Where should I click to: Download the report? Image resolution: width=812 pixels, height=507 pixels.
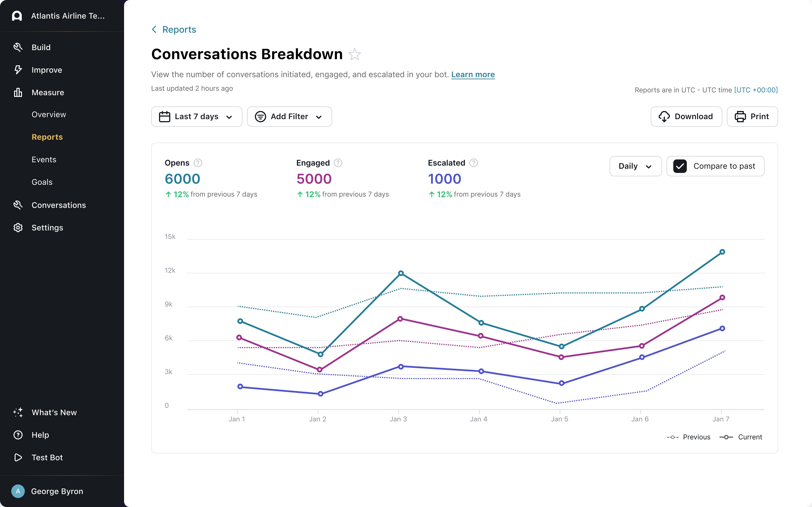click(686, 117)
